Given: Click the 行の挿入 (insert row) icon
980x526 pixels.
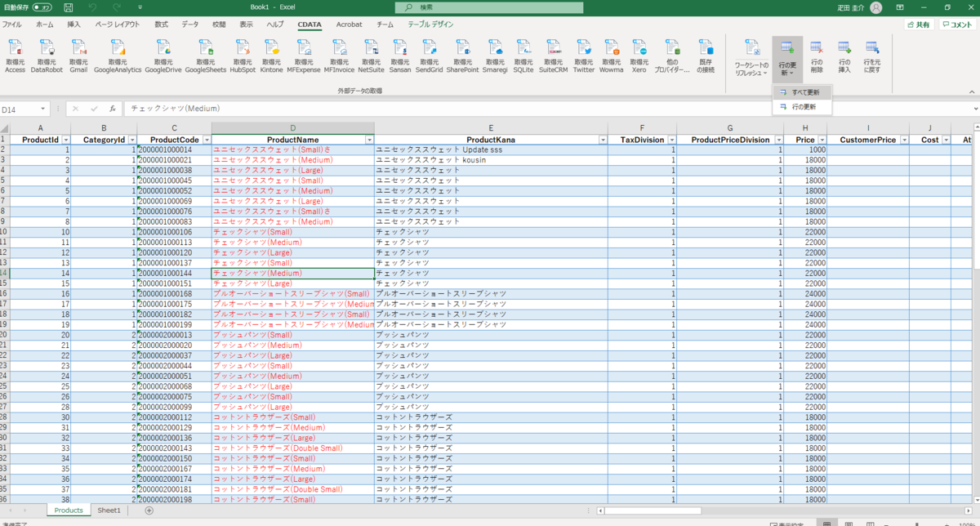Looking at the screenshot, I should (x=844, y=56).
